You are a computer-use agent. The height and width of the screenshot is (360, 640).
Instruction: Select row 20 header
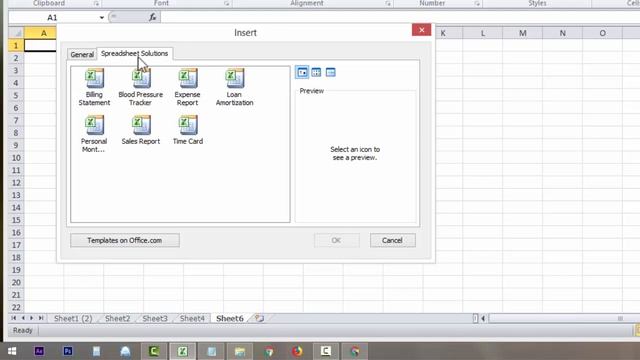[x=16, y=282]
